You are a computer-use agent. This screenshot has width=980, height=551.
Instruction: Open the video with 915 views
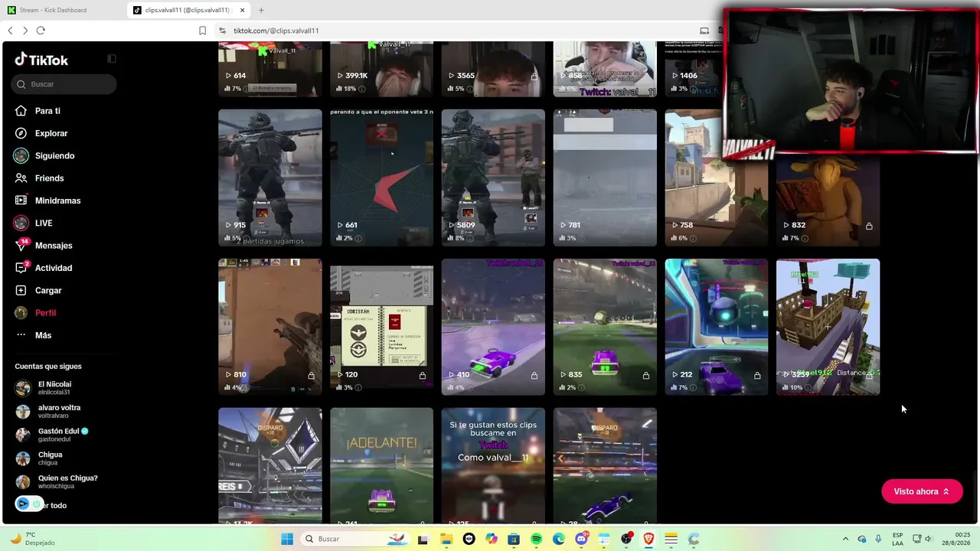pyautogui.click(x=270, y=178)
